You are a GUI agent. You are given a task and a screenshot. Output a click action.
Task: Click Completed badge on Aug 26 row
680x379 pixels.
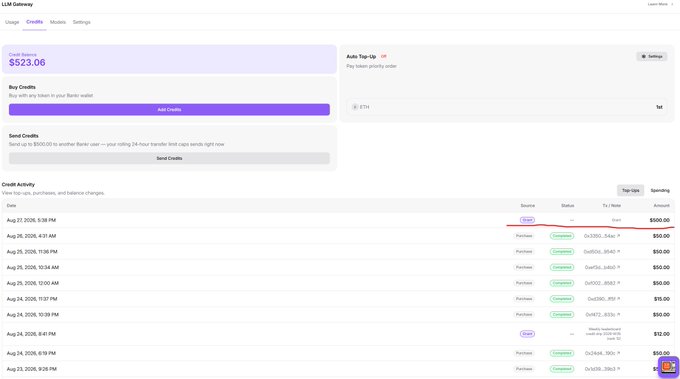pos(562,236)
